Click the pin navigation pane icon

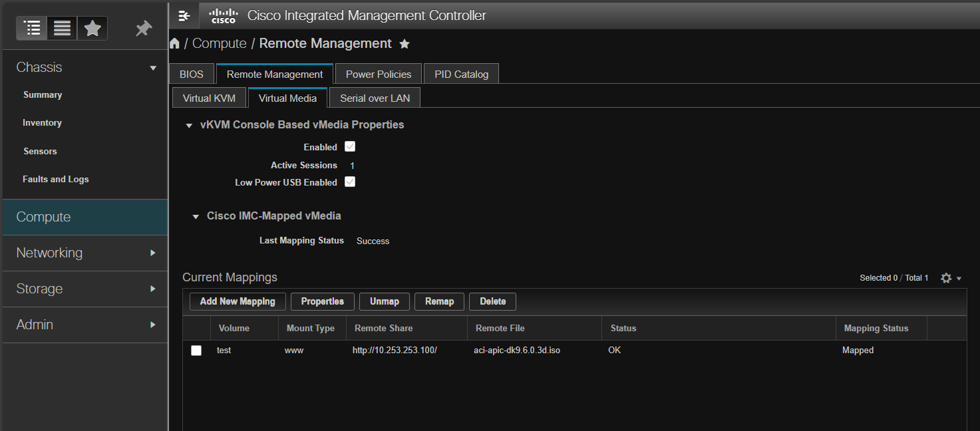click(143, 28)
